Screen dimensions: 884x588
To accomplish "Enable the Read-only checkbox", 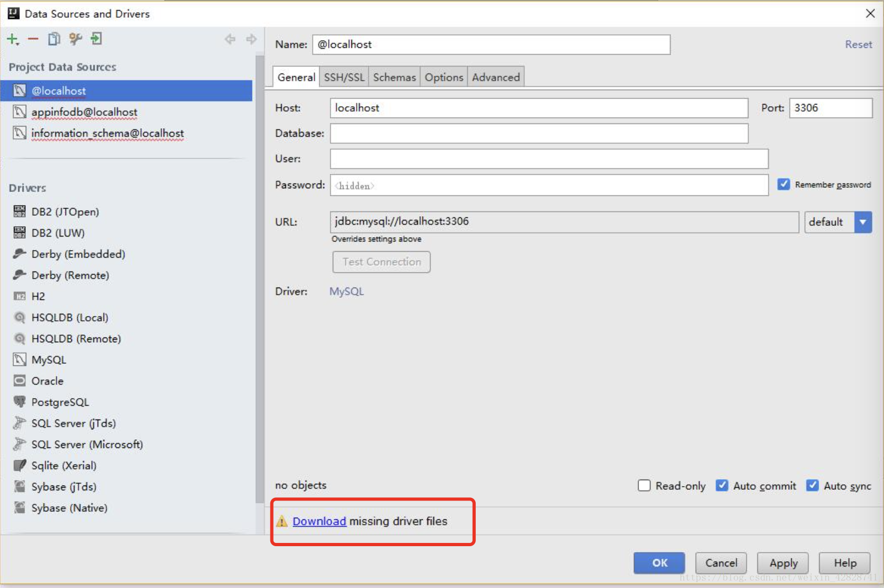I will pyautogui.click(x=644, y=486).
